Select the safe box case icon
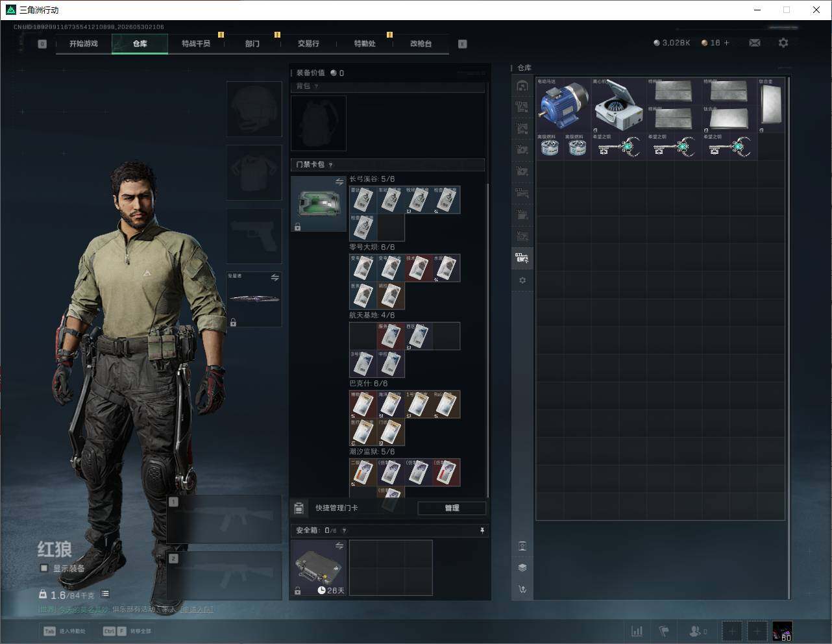The image size is (832, 644). click(x=319, y=567)
